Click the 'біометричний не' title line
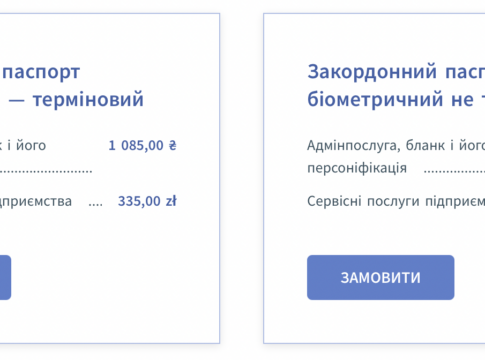This screenshot has width=485, height=360. pyautogui.click(x=390, y=99)
